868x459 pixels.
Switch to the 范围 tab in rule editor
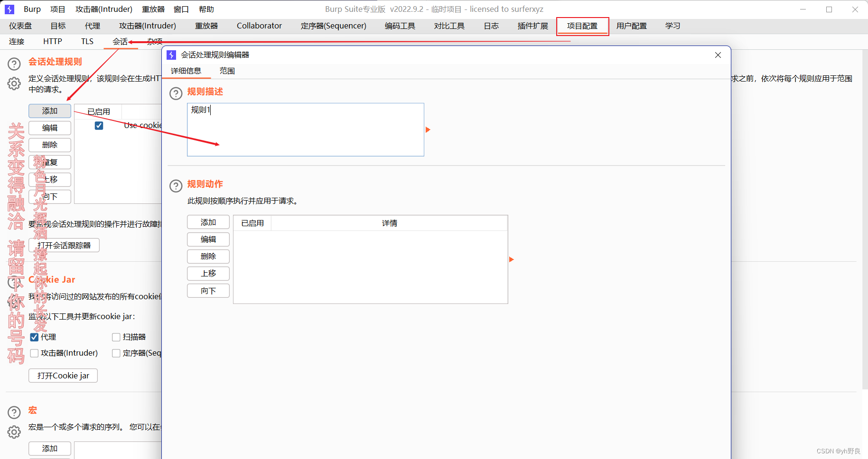click(227, 71)
